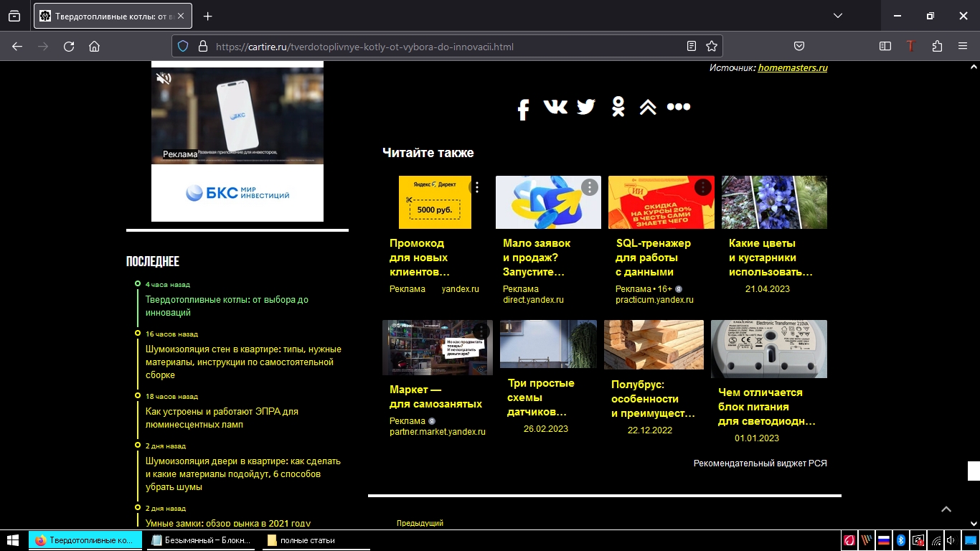Click the red T extension icon
980x551 pixels.
pos(911,46)
